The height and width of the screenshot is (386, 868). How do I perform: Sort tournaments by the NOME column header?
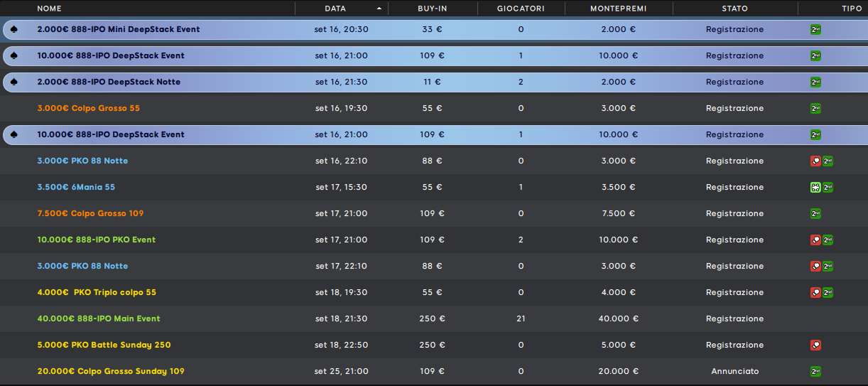[50, 9]
